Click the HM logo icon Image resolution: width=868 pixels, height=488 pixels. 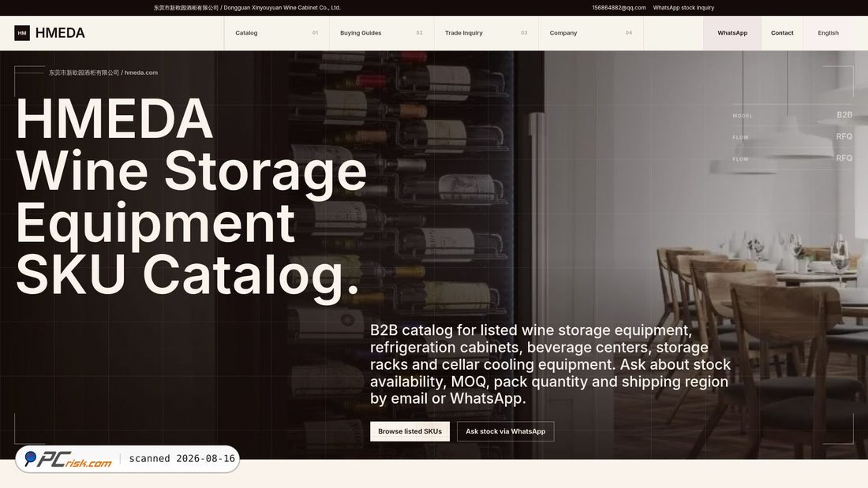pos(22,33)
